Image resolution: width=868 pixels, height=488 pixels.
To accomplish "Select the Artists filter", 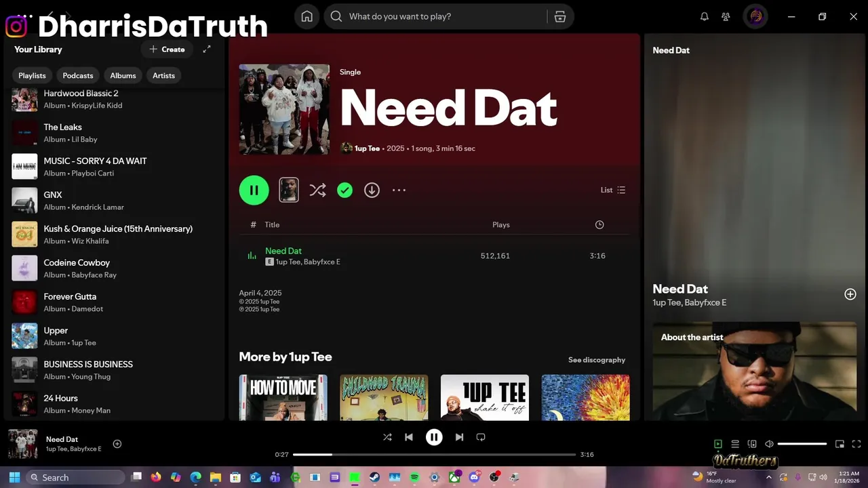I will (x=163, y=75).
